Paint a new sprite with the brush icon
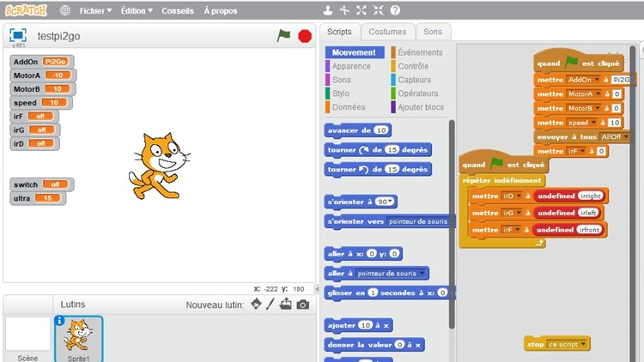This screenshot has height=362, width=644. (x=270, y=305)
